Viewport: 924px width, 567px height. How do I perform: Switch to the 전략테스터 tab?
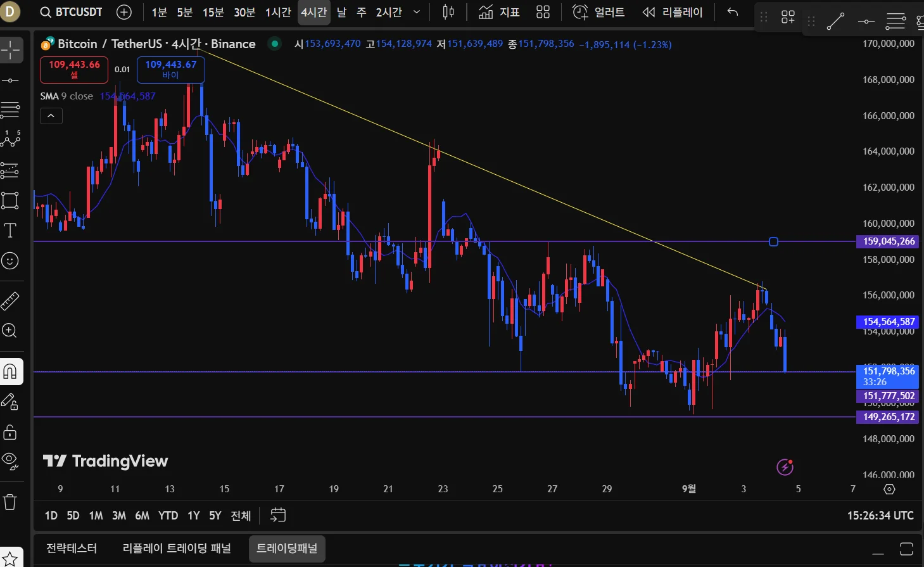[72, 548]
